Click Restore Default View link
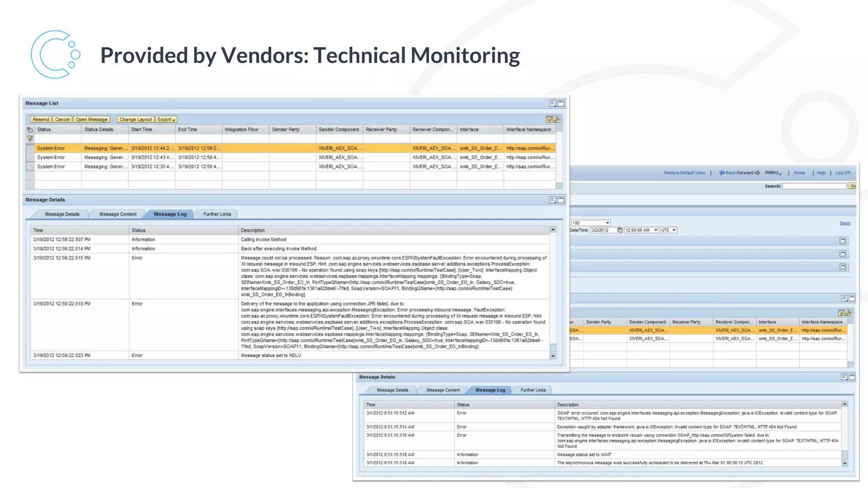Image resolution: width=868 pixels, height=488 pixels. pos(684,173)
